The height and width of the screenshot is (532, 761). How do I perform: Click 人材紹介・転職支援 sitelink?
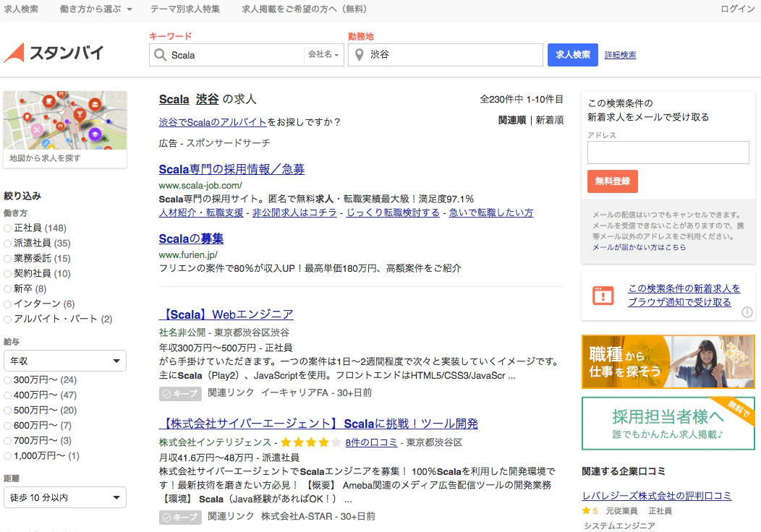[x=201, y=213]
